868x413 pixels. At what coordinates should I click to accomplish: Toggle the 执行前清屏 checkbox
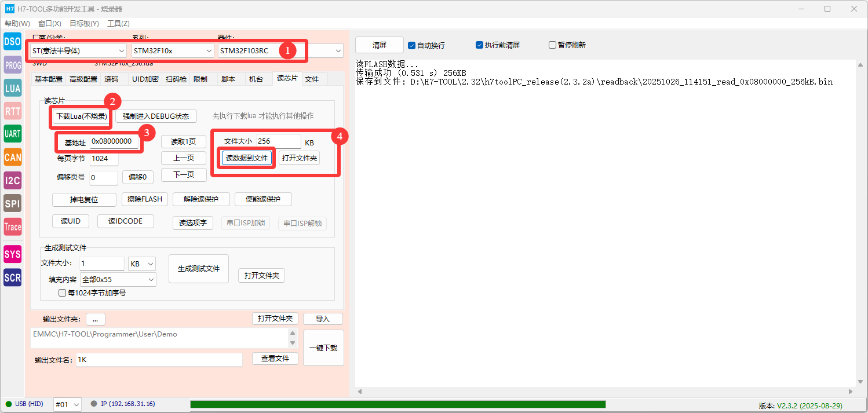(x=479, y=45)
